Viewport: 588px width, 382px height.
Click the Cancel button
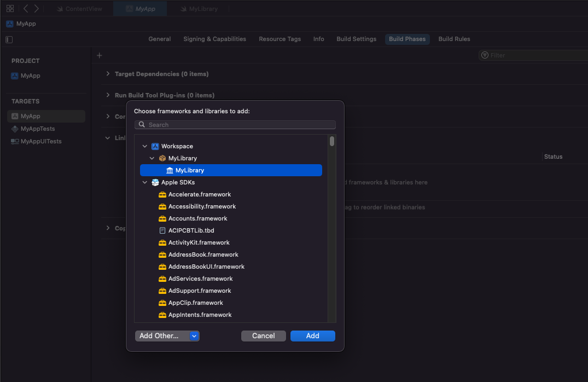pos(263,336)
